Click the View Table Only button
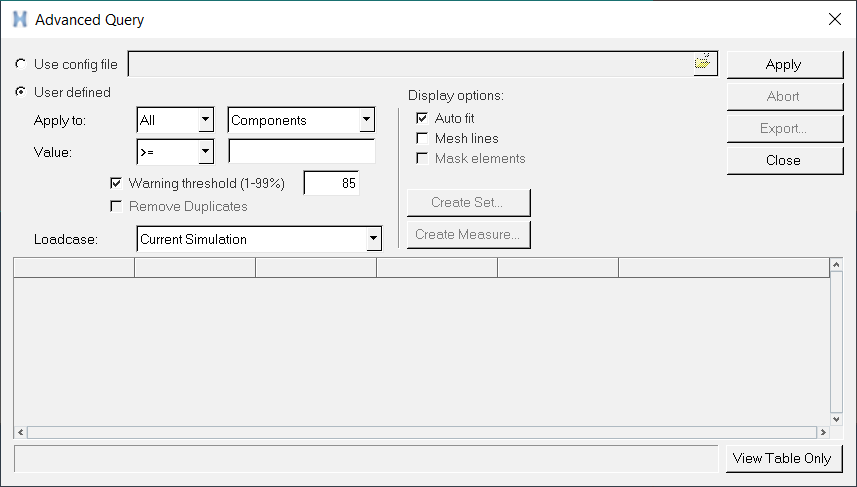Screen dimensions: 857x487 (783, 458)
